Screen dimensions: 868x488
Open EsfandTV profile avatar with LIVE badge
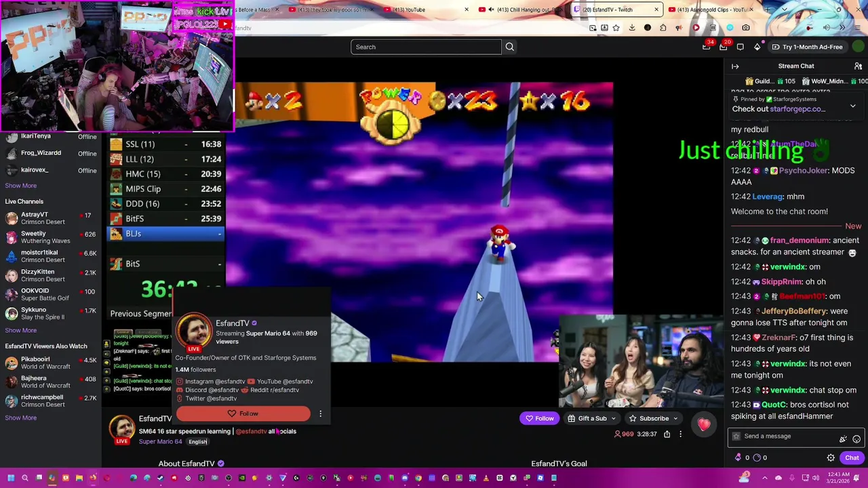tap(122, 430)
